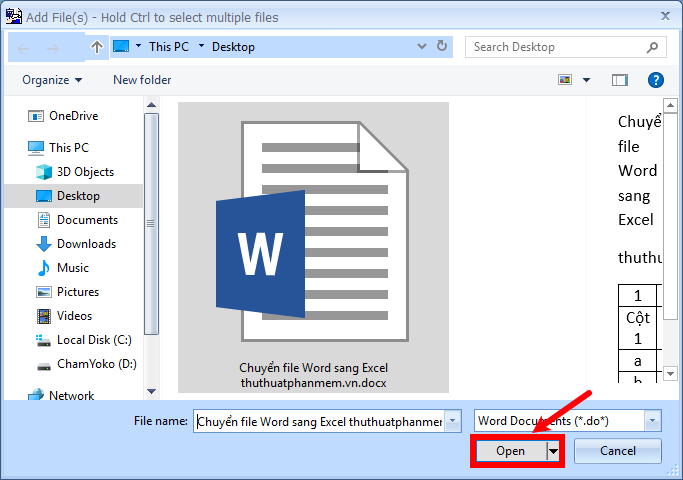Viewport: 683px width, 480px height.
Task: Select This PC in navigation tree
Action: [69, 148]
